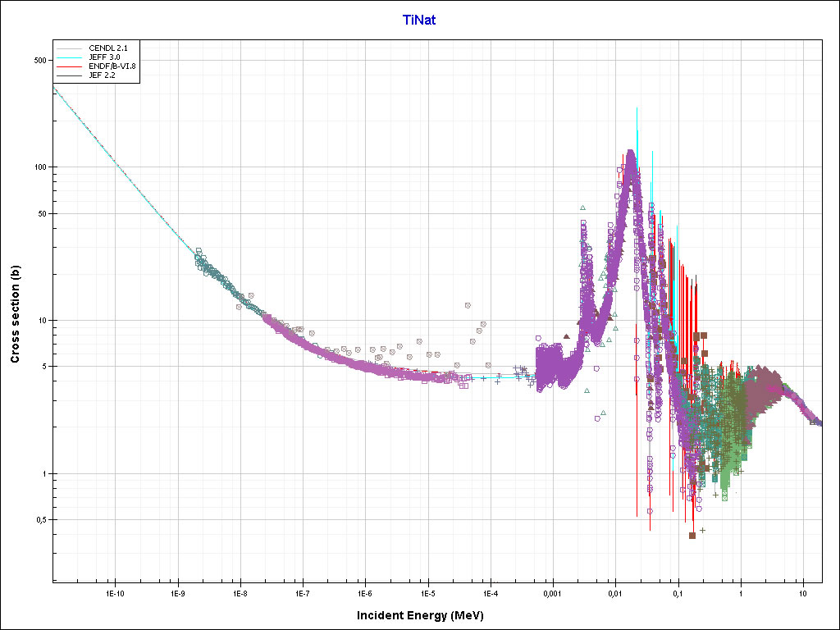
Task: Click the red line sample in legend
Action: [x=70, y=66]
